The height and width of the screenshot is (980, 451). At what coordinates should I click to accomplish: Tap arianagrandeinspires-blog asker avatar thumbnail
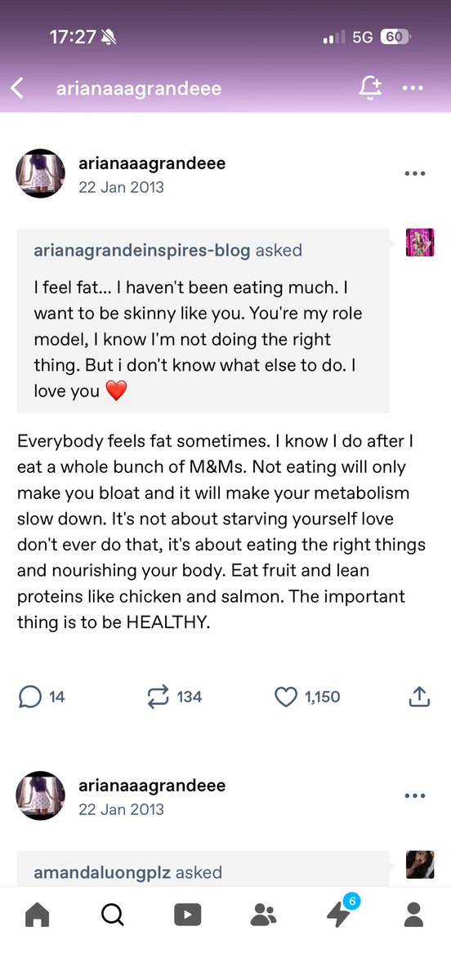420,243
